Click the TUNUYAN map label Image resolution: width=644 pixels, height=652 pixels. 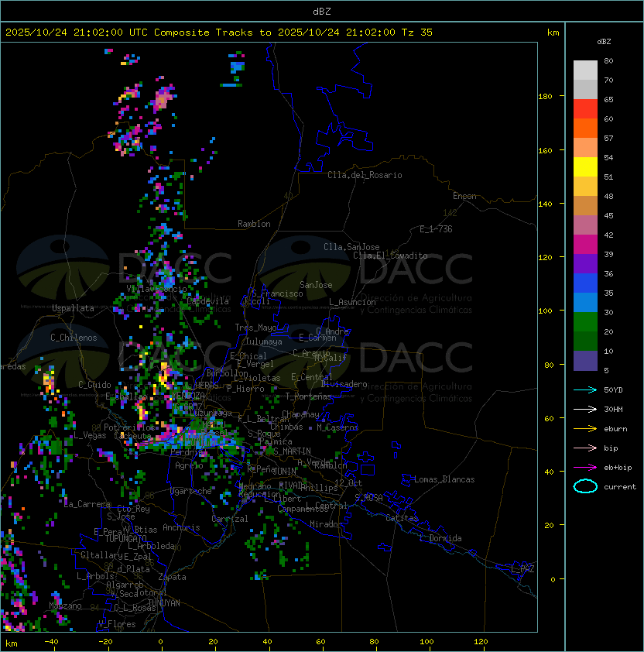click(164, 603)
